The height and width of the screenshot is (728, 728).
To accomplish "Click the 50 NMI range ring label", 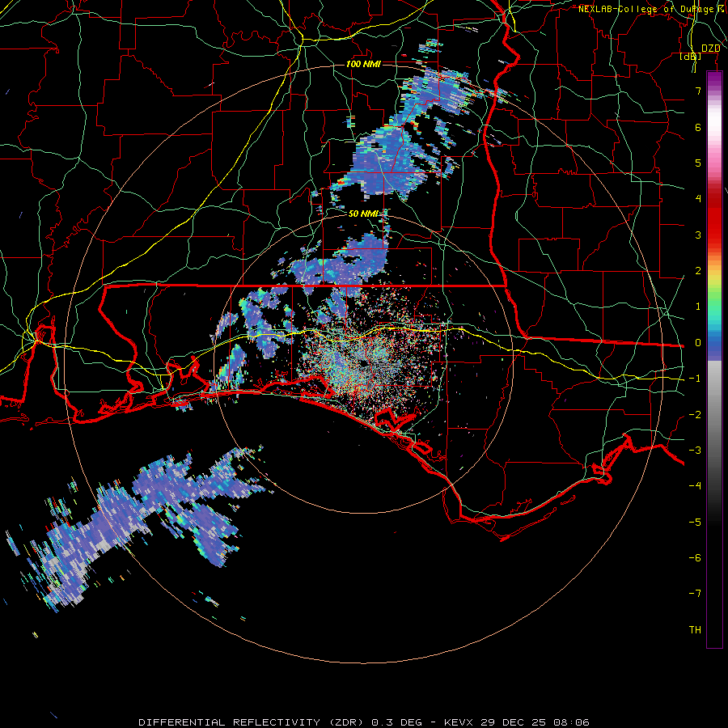I will [x=363, y=214].
